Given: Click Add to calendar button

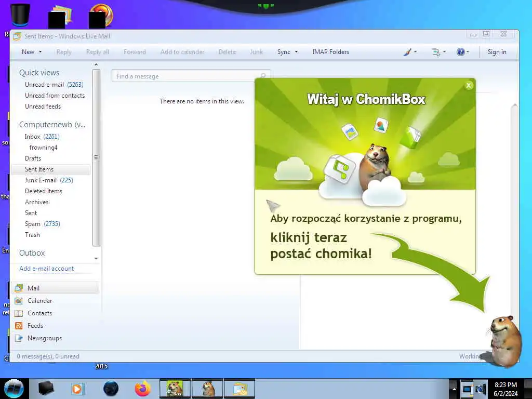Looking at the screenshot, I should click(x=182, y=52).
